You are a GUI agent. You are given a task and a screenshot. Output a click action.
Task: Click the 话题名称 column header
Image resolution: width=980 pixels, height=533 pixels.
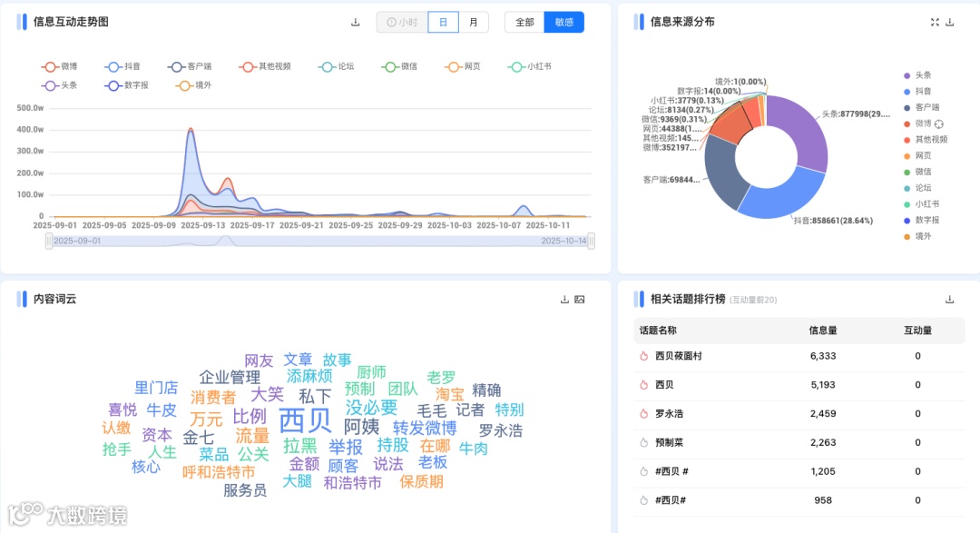[658, 331]
